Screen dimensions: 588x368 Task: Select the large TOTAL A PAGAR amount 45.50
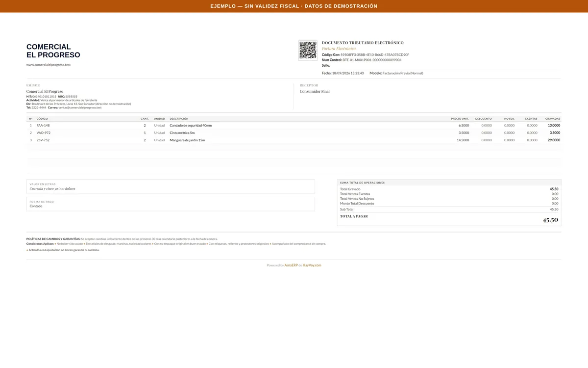click(550, 220)
